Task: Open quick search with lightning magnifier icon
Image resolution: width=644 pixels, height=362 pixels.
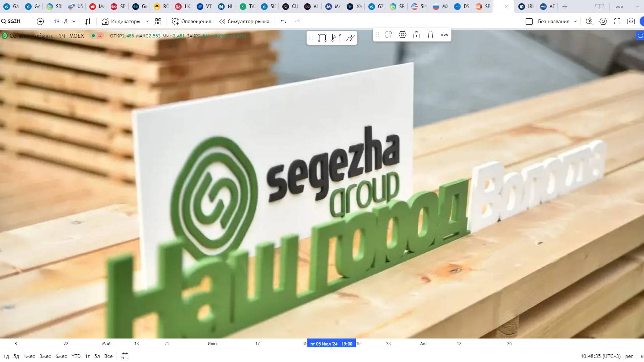Action: click(589, 21)
